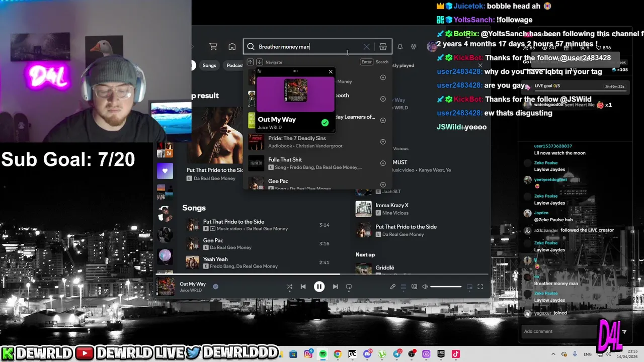
Task: Open TikTok Live Studio in taskbar
Action: [x=456, y=354]
